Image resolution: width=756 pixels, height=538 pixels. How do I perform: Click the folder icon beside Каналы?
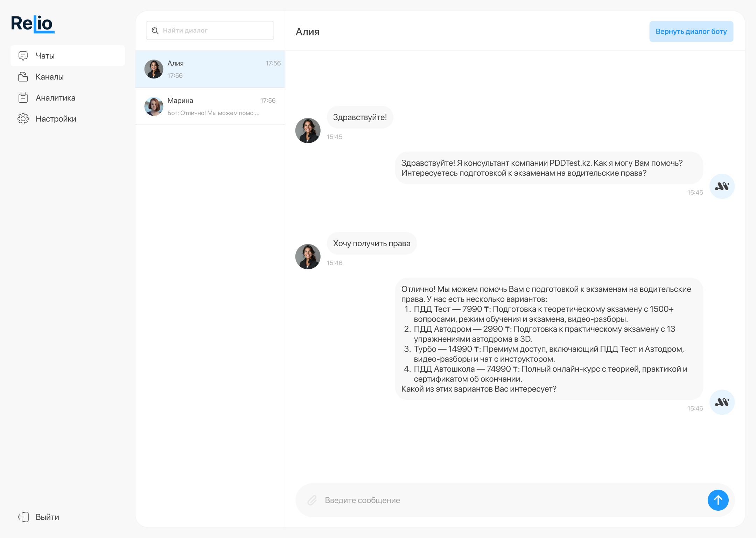[23, 77]
